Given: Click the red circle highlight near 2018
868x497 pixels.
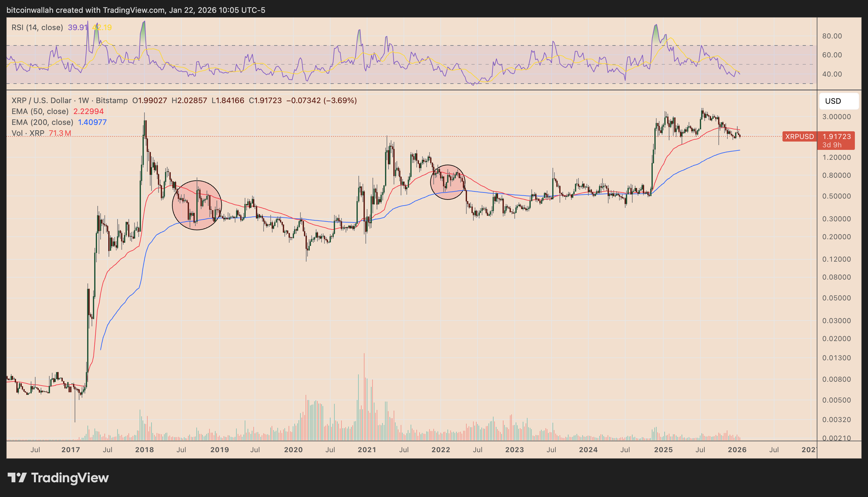Looking at the screenshot, I should [197, 205].
